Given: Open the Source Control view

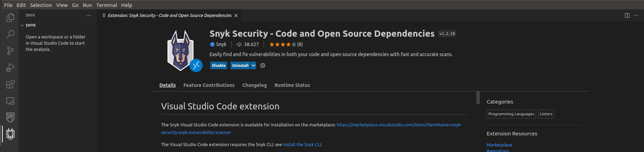Looking at the screenshot, I should [10, 51].
